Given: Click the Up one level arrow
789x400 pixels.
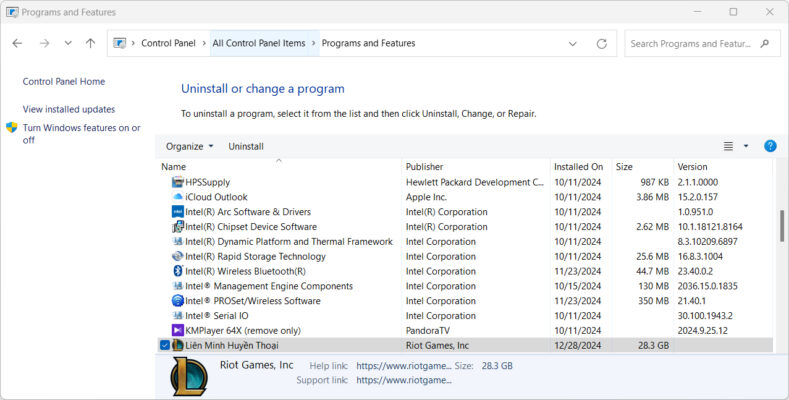Looking at the screenshot, I should 90,44.
